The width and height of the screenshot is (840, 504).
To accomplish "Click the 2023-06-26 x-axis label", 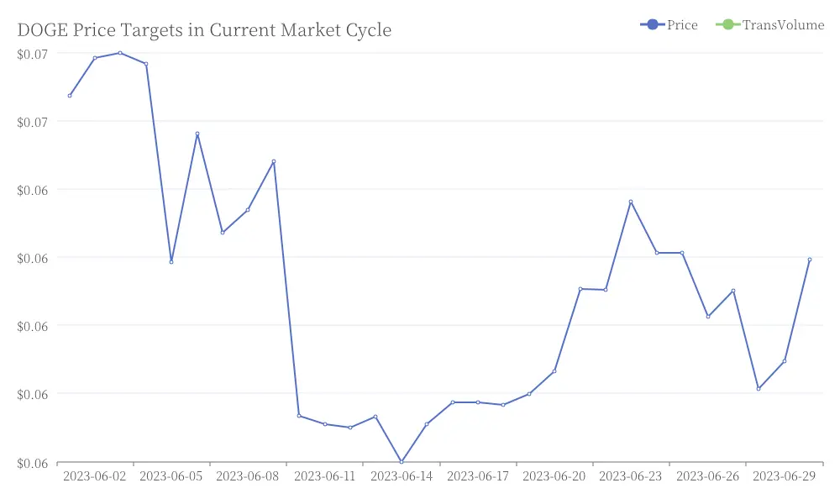I will [707, 476].
